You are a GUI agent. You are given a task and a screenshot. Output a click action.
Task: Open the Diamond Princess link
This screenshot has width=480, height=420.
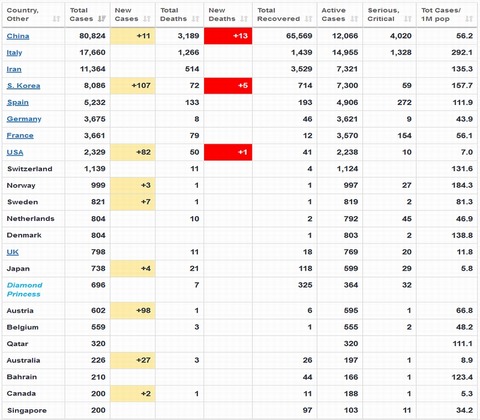25,290
